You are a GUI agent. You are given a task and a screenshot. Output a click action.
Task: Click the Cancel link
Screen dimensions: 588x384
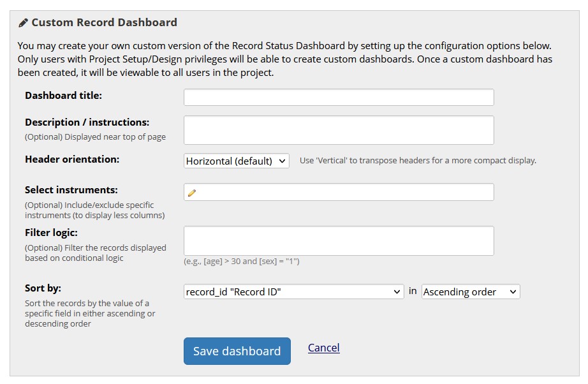pos(323,348)
